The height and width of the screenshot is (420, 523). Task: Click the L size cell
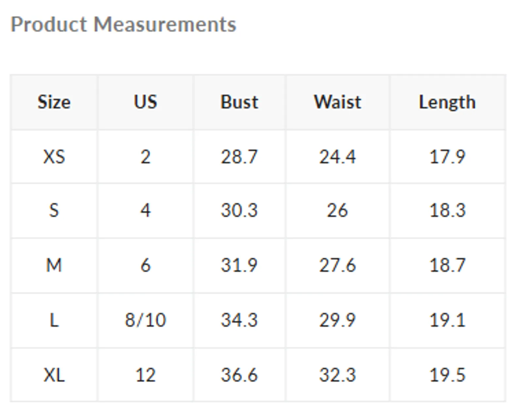(x=54, y=320)
